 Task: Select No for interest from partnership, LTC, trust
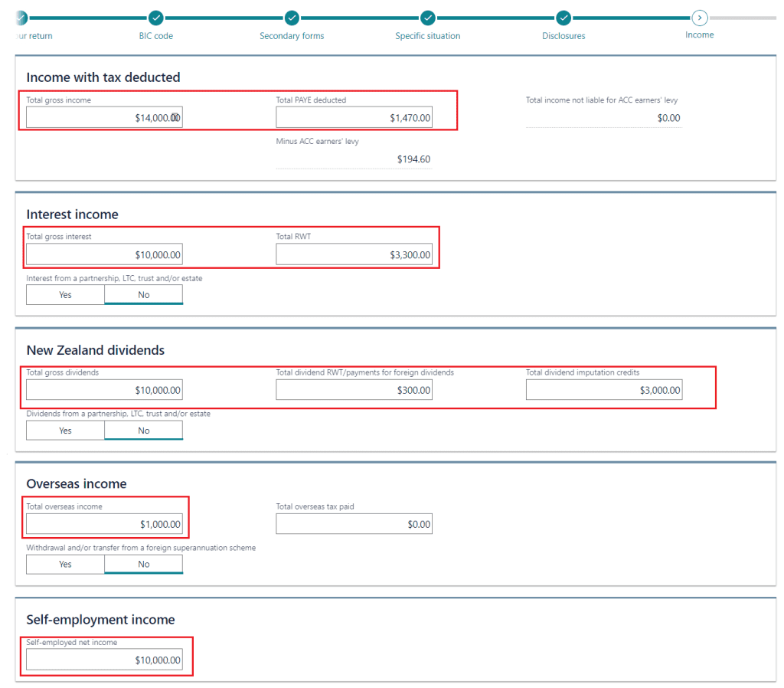point(143,295)
